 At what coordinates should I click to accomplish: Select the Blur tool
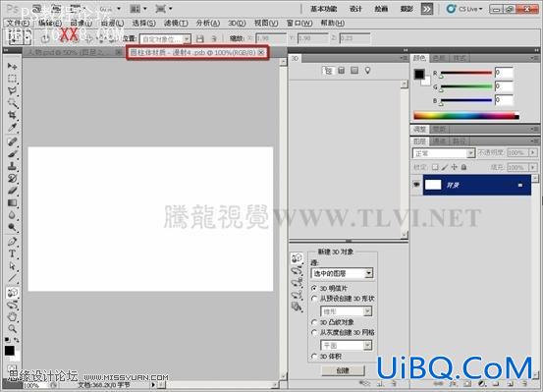(x=13, y=215)
